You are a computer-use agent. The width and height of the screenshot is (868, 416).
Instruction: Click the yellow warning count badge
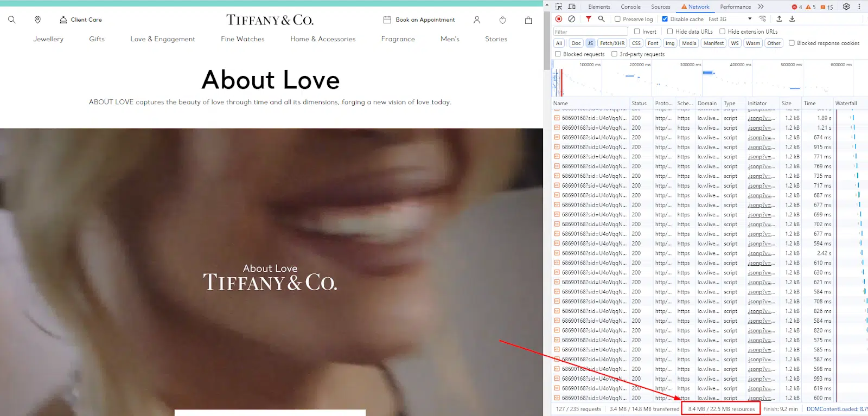(x=810, y=7)
